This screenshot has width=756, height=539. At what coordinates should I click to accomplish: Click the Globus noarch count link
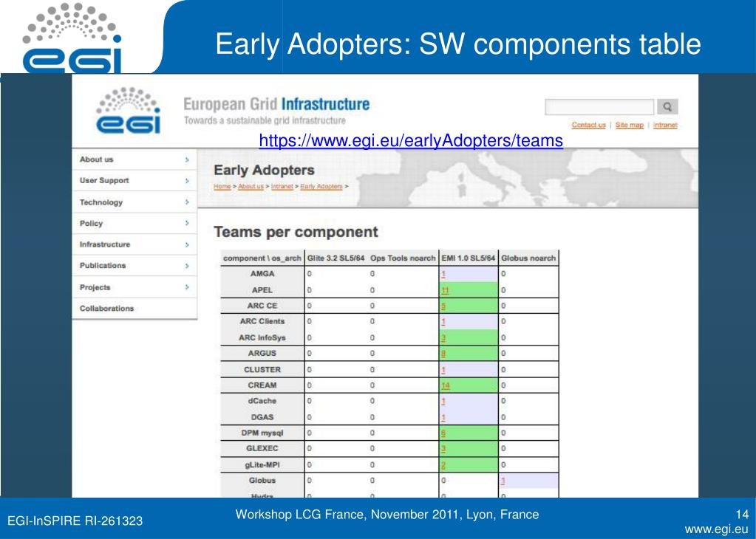503,481
